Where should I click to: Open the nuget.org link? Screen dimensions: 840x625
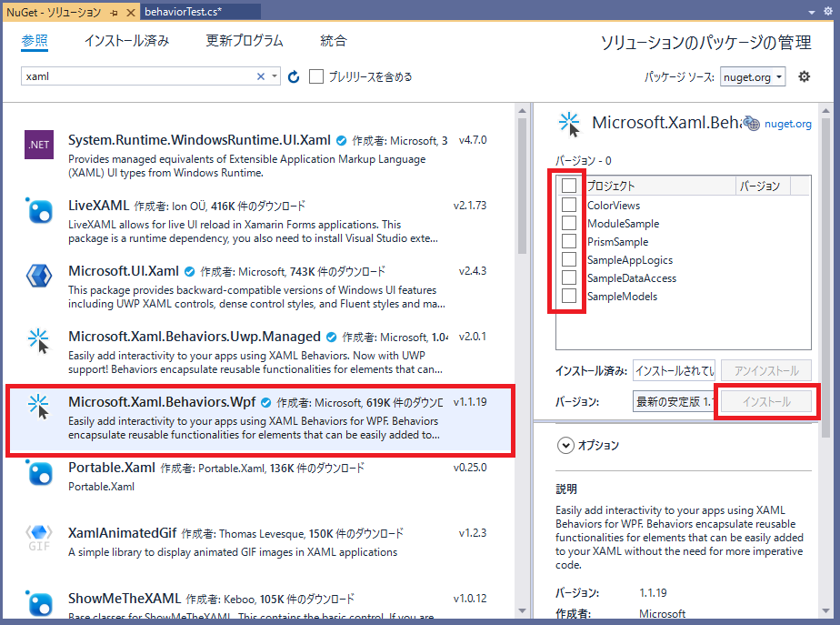click(x=787, y=124)
